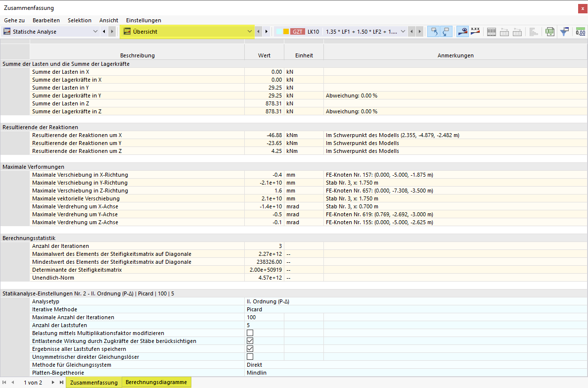Image resolution: width=588 pixels, height=388 pixels.
Task: Click the show-selected-object-in-table icon
Action: pyautogui.click(x=446, y=32)
